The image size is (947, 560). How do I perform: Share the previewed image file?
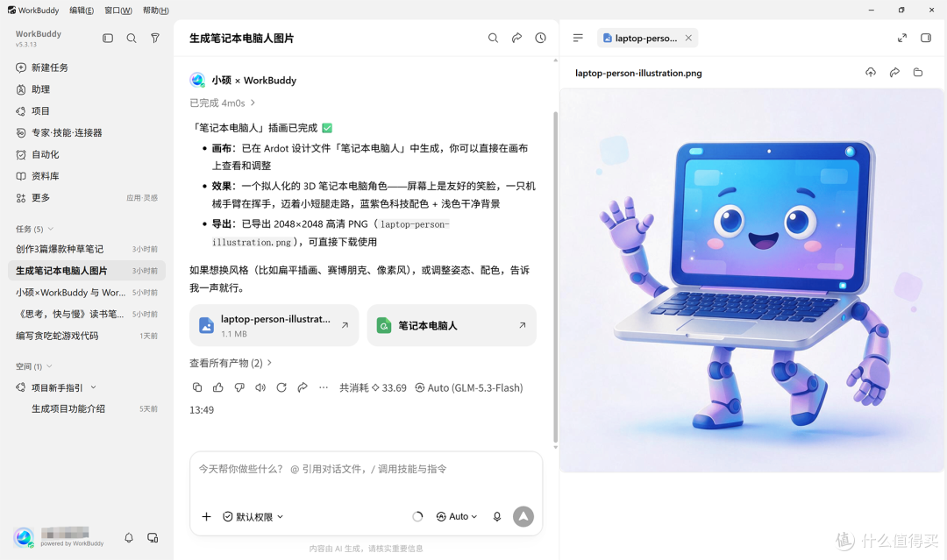point(894,73)
